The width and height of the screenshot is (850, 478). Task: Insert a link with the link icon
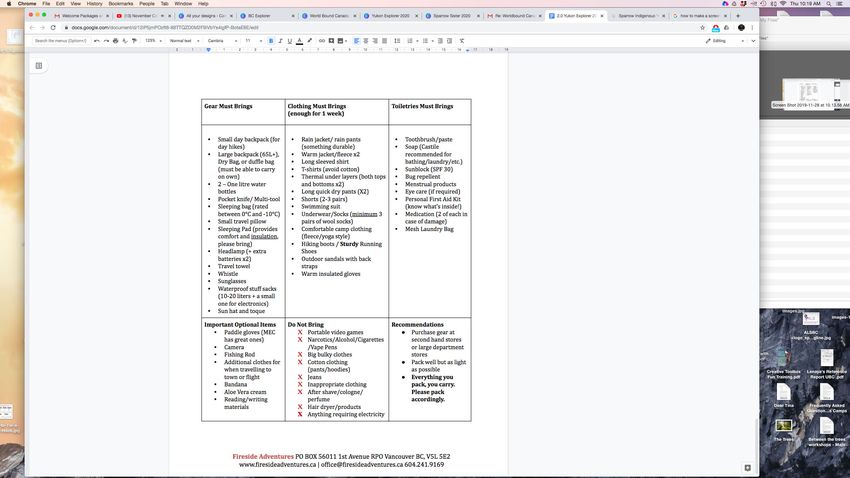[x=321, y=41]
